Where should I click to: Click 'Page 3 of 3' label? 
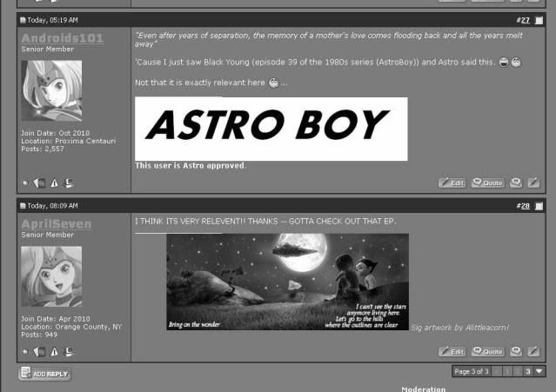pyautogui.click(x=472, y=371)
